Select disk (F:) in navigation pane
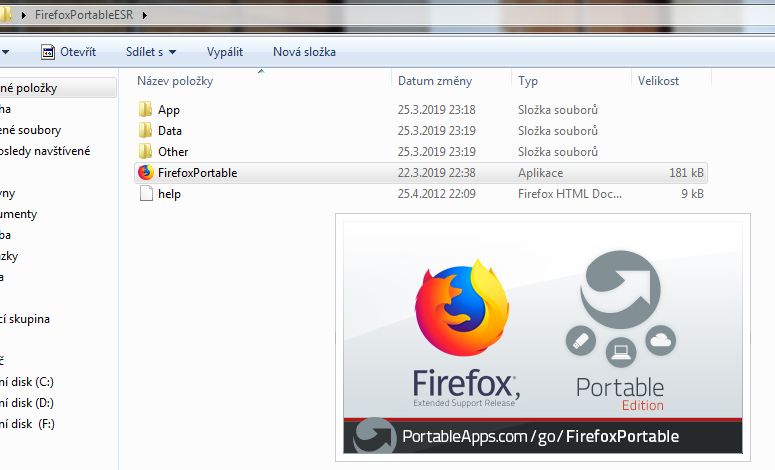Image resolution: width=775 pixels, height=470 pixels. click(x=28, y=424)
